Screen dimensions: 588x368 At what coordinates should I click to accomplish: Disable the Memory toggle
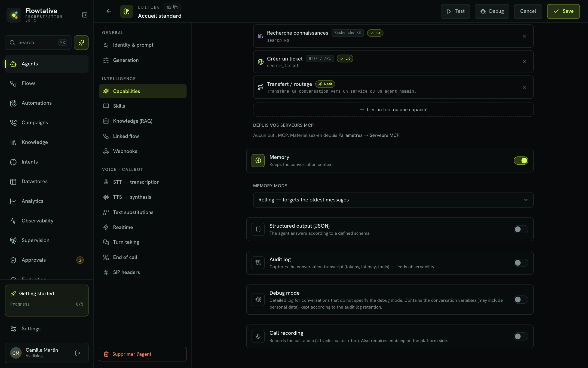(x=521, y=161)
